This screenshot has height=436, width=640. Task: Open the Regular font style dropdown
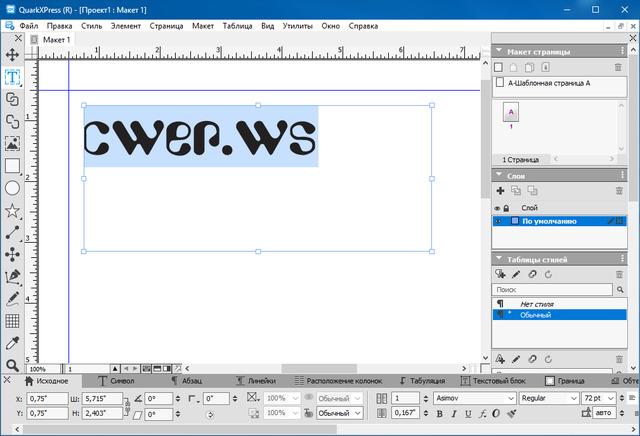pos(571,397)
